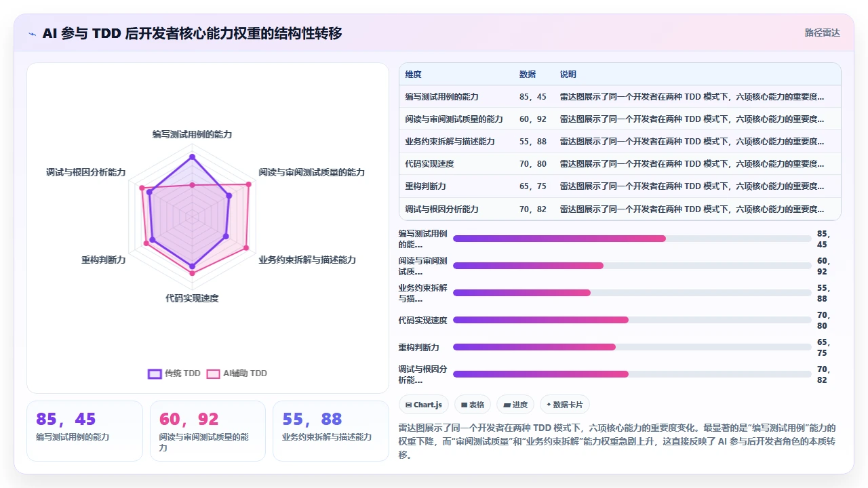This screenshot has height=488, width=868.
Task: Select the Chart.js tag chip
Action: coord(424,405)
